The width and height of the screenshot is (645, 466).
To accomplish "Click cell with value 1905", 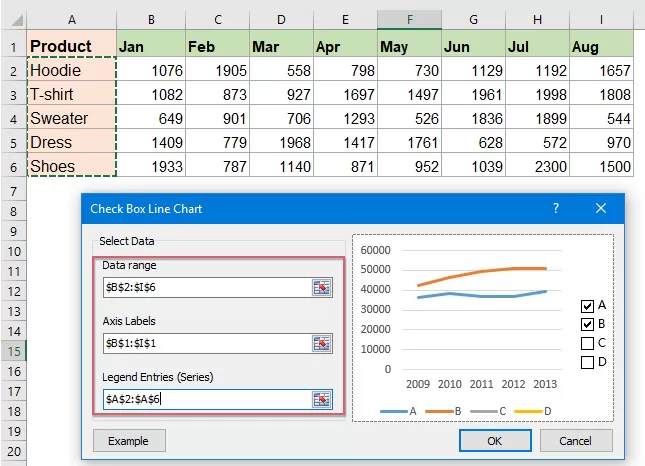I will [x=218, y=69].
